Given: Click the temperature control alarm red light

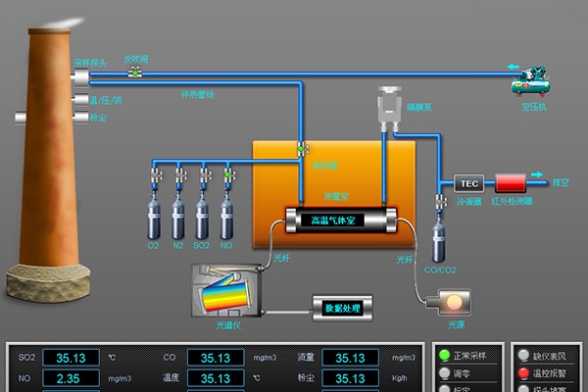Looking at the screenshot, I should 520,373.
